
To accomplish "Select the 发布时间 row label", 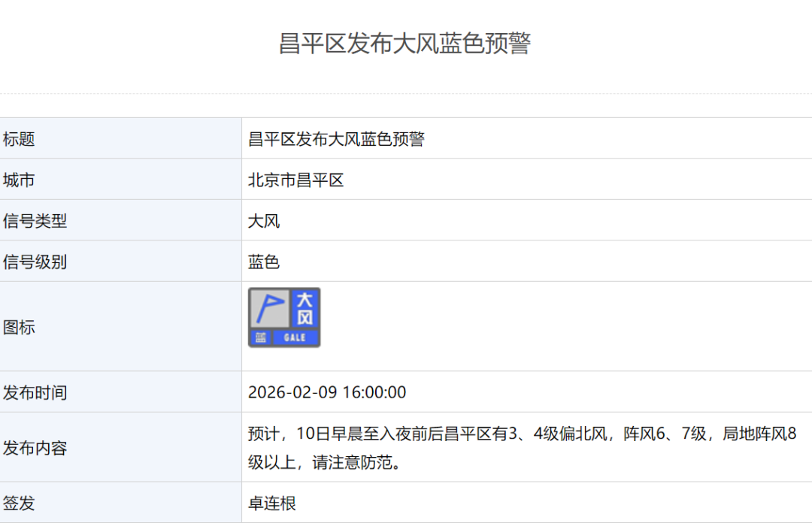I will click(x=35, y=393).
